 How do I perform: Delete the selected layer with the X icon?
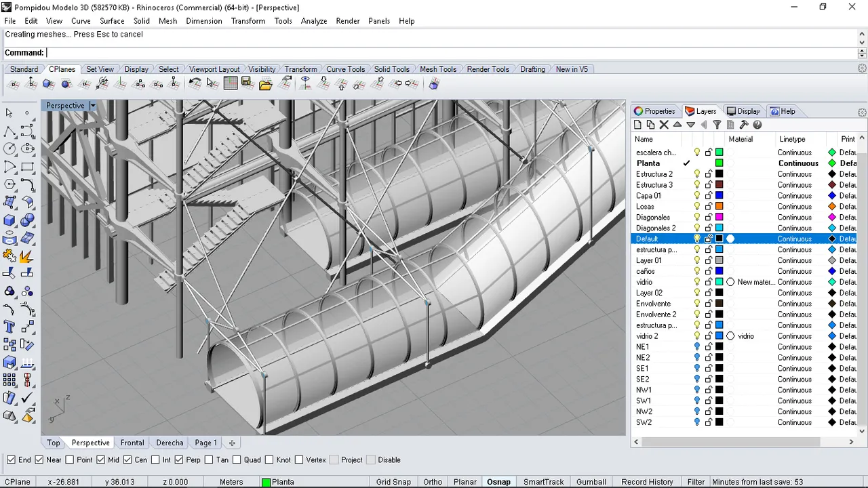[x=664, y=125]
